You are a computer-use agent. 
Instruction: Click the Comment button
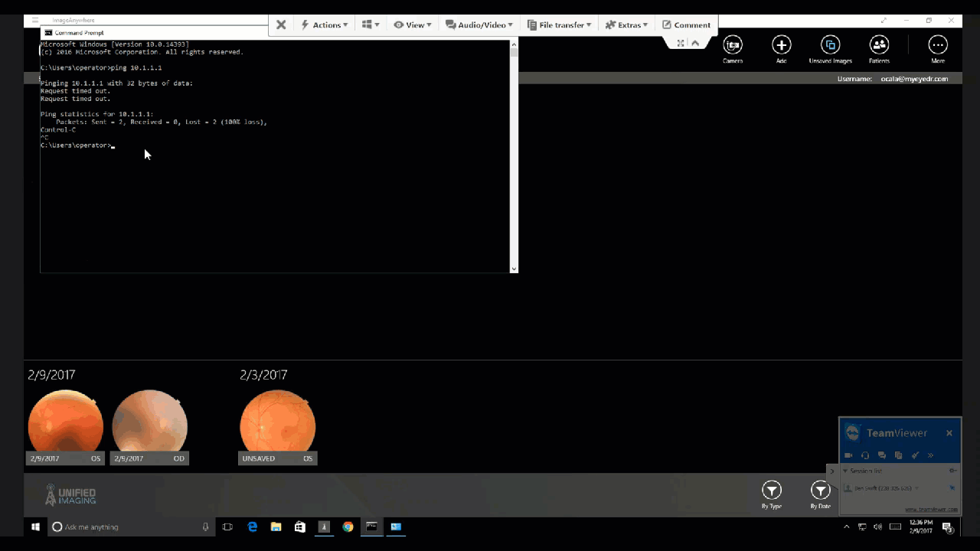[x=686, y=24]
